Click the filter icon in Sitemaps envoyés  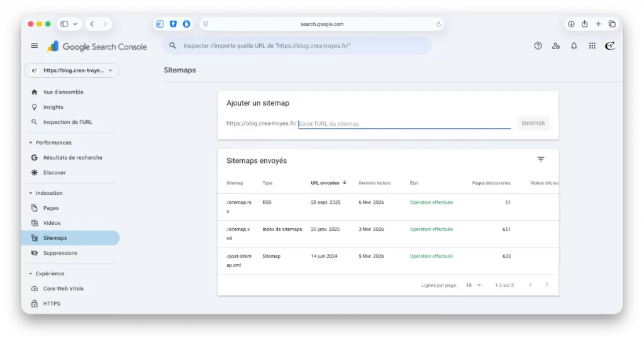click(x=541, y=160)
